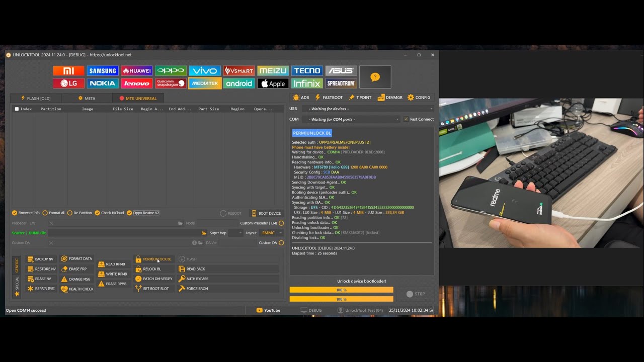Select the Qualcomm Snapdragon logo
644x362 pixels.
(x=171, y=83)
